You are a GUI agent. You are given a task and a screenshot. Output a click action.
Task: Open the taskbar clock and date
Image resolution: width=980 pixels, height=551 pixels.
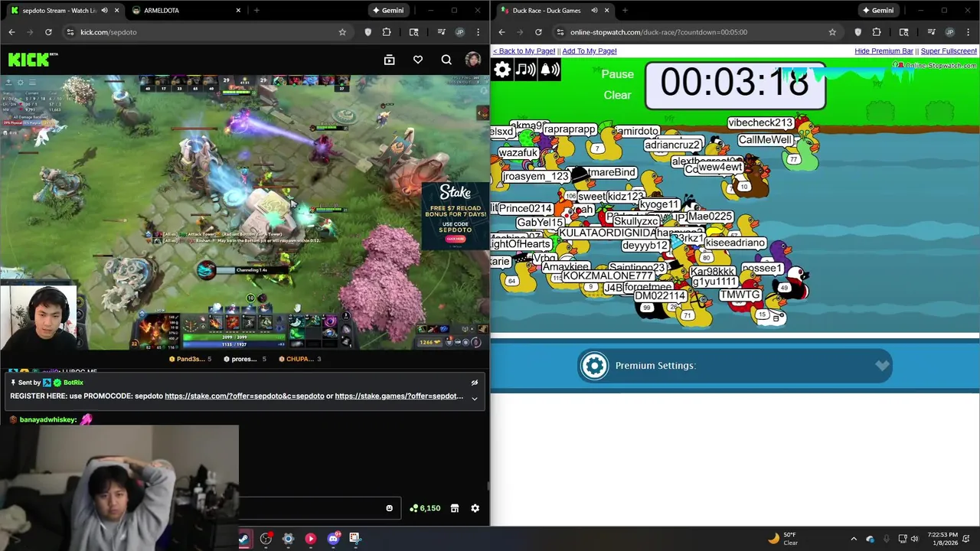[x=942, y=539]
